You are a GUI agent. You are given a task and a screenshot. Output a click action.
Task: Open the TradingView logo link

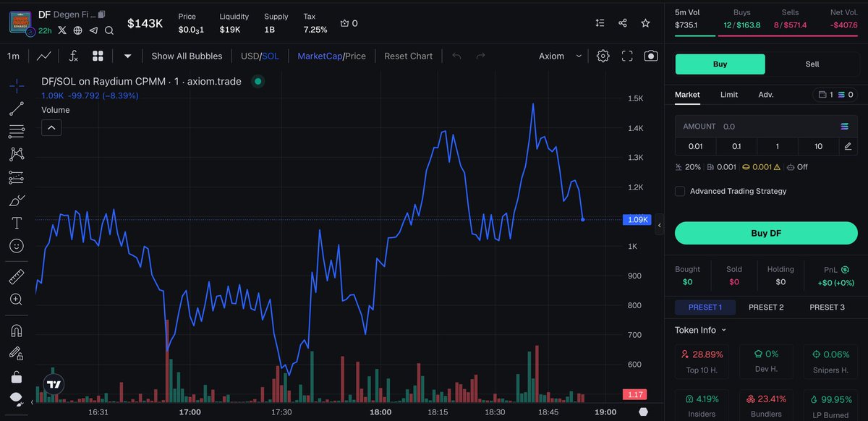tap(53, 384)
